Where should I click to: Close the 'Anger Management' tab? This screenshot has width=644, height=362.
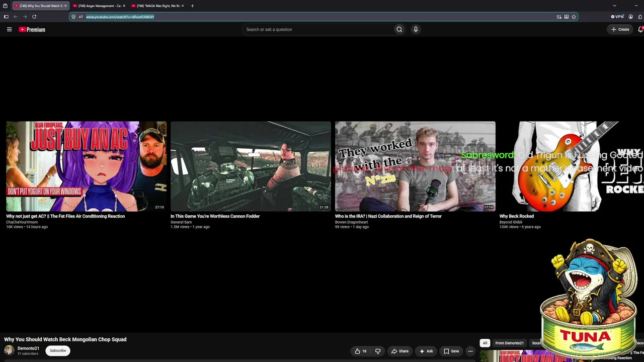pyautogui.click(x=124, y=6)
